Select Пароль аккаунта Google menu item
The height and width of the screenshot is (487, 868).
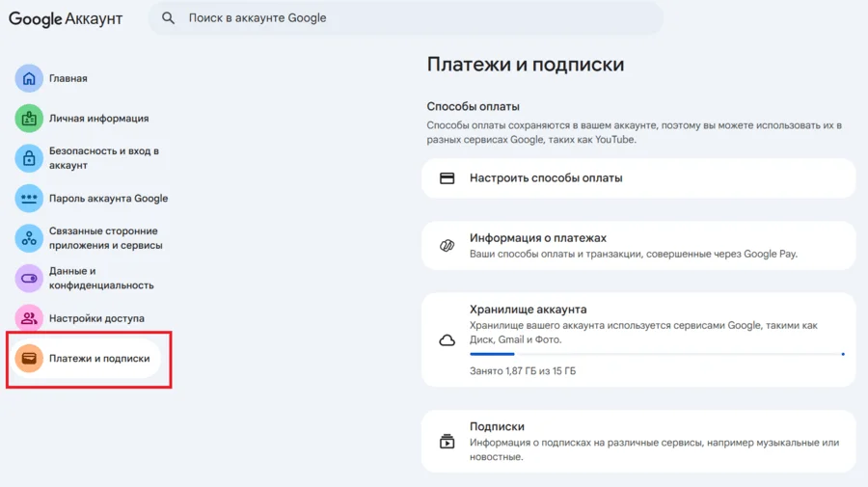[x=108, y=198]
